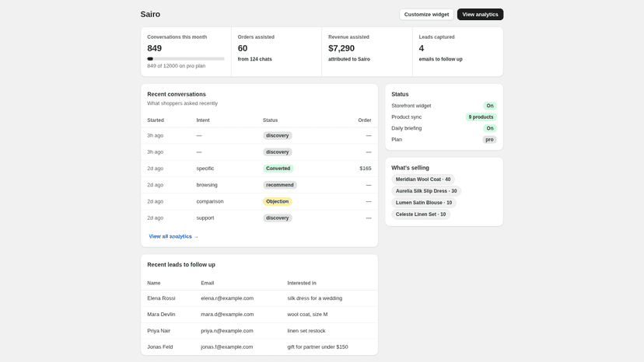Click the 'What's selling' heading
Screen dimensions: 644x362
tap(410, 168)
